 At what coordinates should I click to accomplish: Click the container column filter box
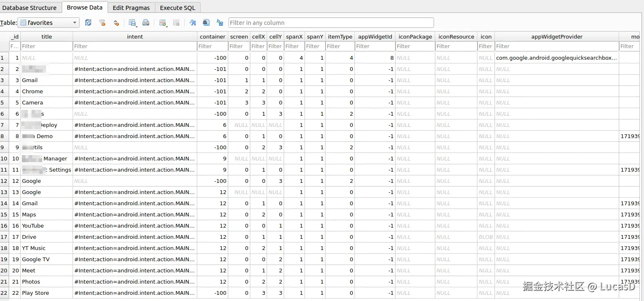(212, 46)
